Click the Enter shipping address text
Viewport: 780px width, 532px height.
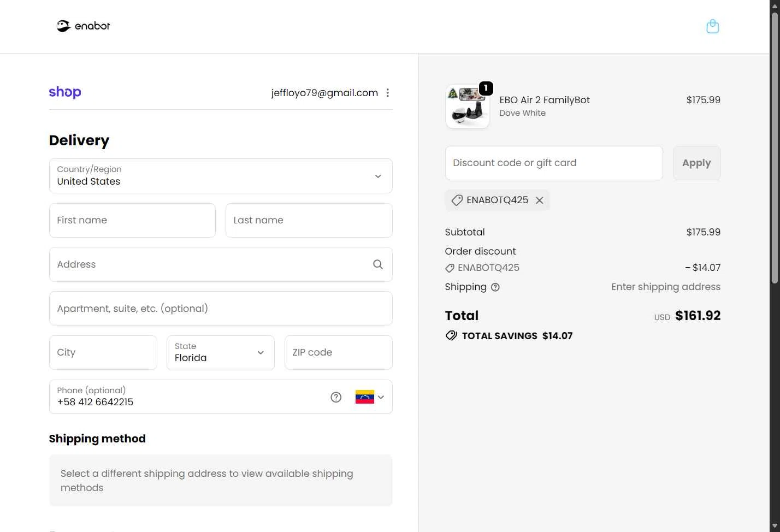666,287
